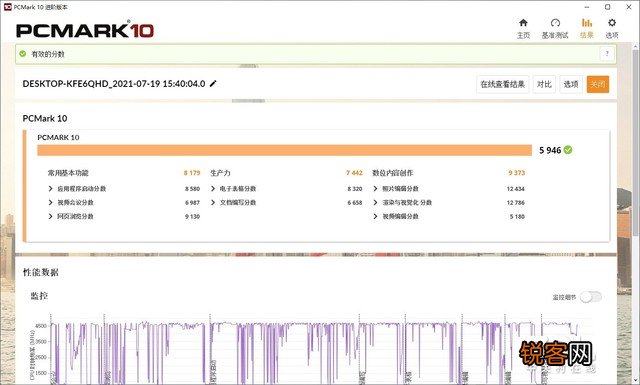Click the overall score 5 946
This screenshot has width=640, height=385.
click(550, 150)
